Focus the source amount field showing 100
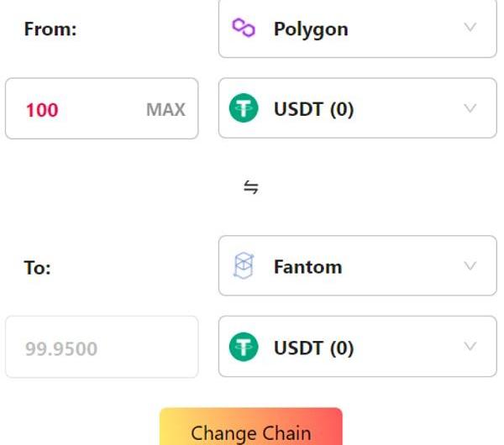Viewport: 504px width, 445px height. click(76, 109)
